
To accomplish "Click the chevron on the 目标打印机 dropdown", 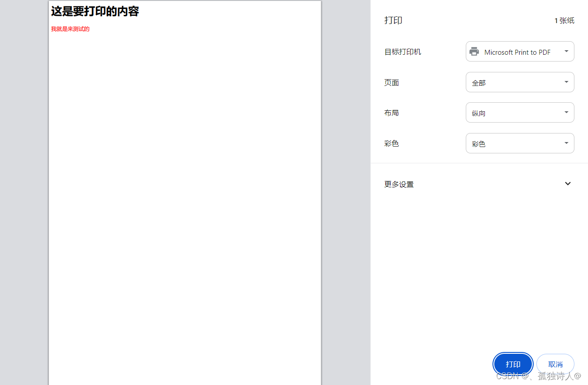I will (x=566, y=51).
